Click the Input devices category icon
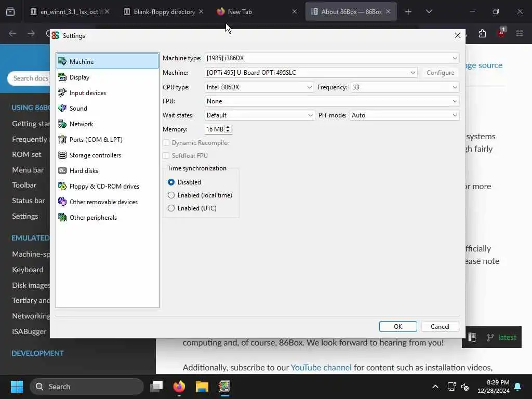 pos(62,92)
